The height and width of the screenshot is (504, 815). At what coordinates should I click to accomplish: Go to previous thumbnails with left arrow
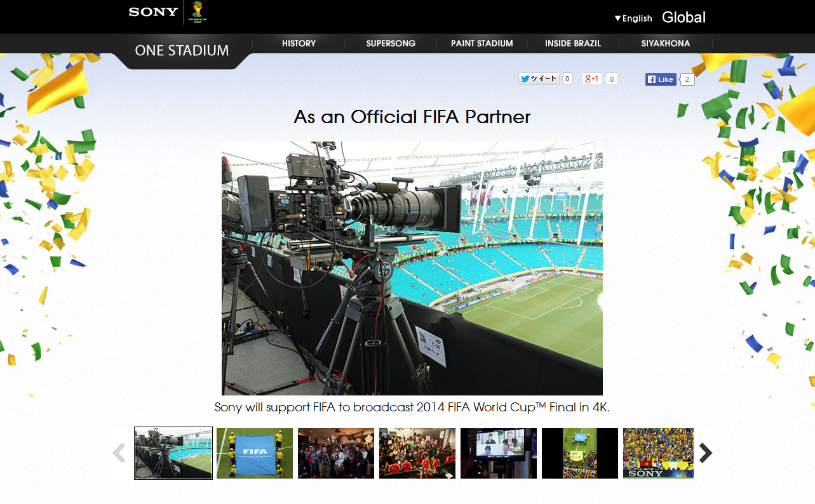(119, 453)
